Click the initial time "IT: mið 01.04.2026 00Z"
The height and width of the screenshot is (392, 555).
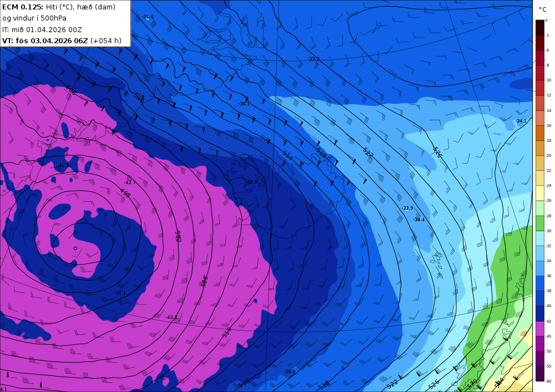pos(42,30)
